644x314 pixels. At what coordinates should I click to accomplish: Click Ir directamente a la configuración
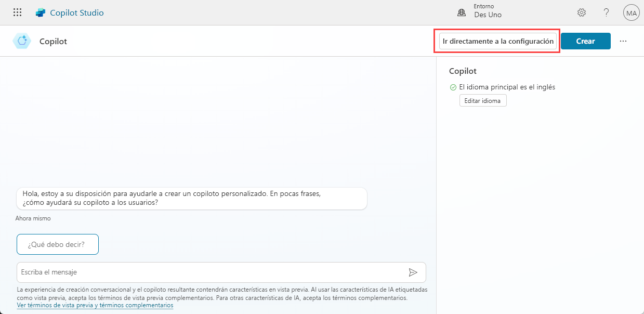coord(498,41)
